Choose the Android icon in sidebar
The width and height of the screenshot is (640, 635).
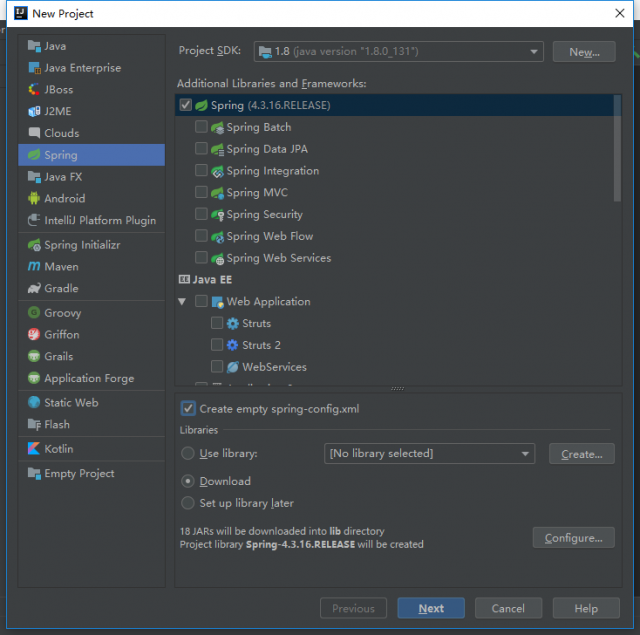pos(34,199)
